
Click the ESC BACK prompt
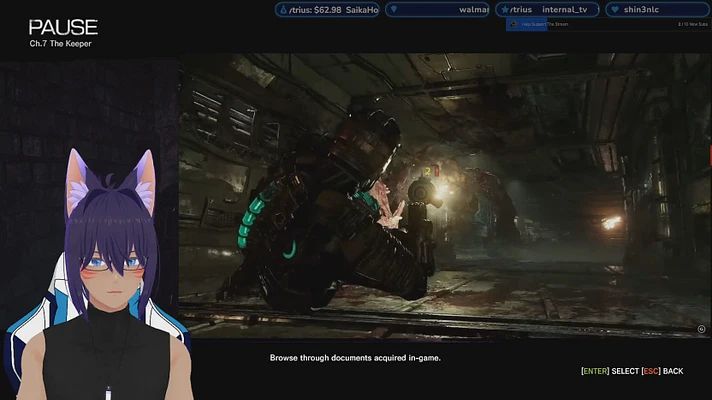pos(662,371)
